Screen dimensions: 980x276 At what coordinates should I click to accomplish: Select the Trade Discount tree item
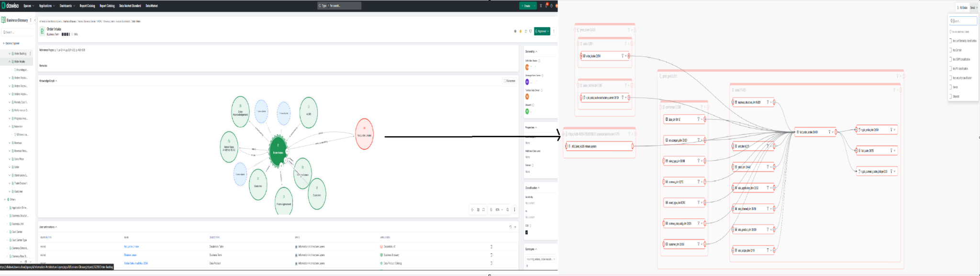(x=20, y=183)
